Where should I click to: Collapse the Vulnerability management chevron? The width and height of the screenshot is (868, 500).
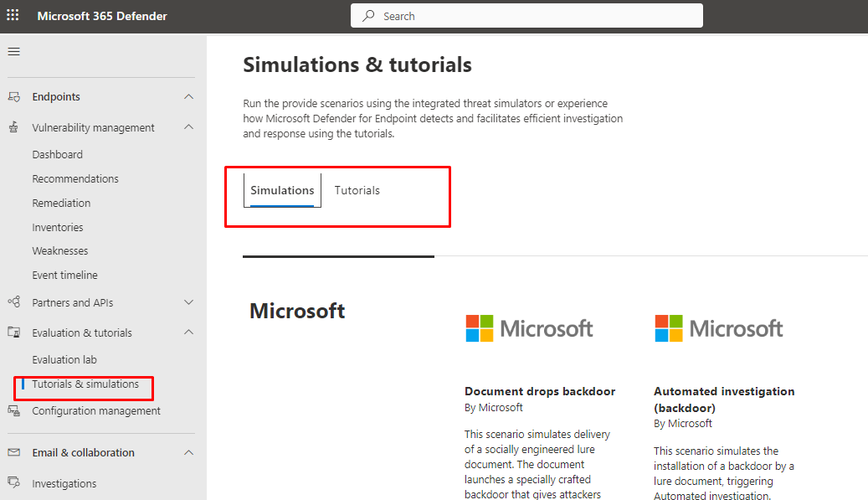188,127
